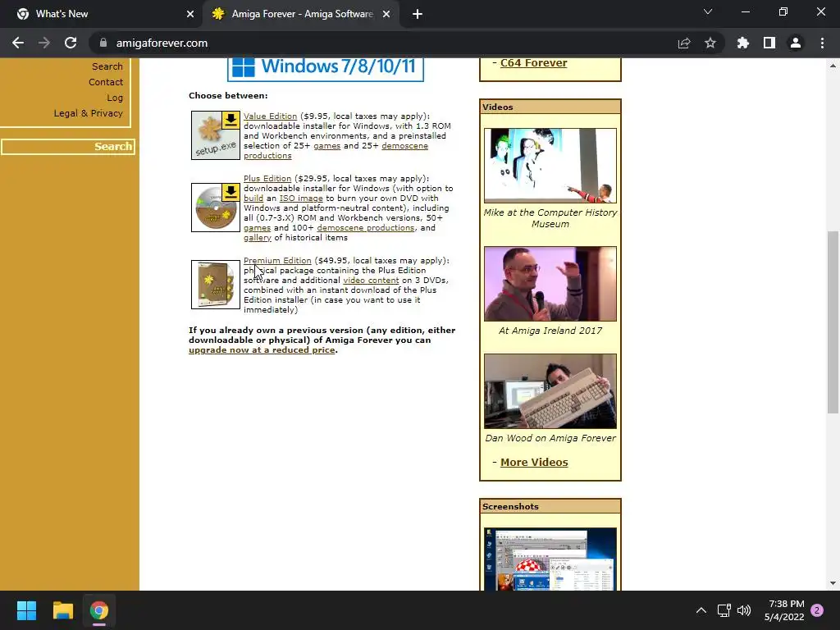Play the At Amiga Ireland 2017 video

[550, 284]
